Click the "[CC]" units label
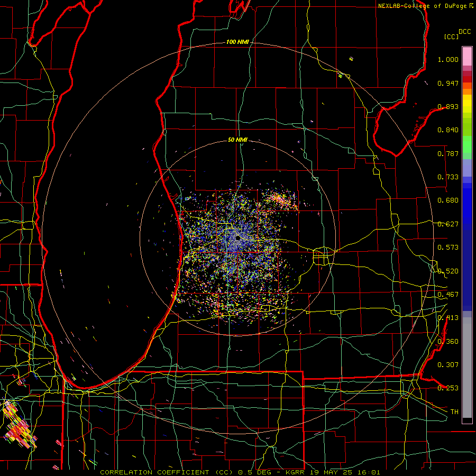Viewport: 476px width, 476px height. (x=452, y=36)
